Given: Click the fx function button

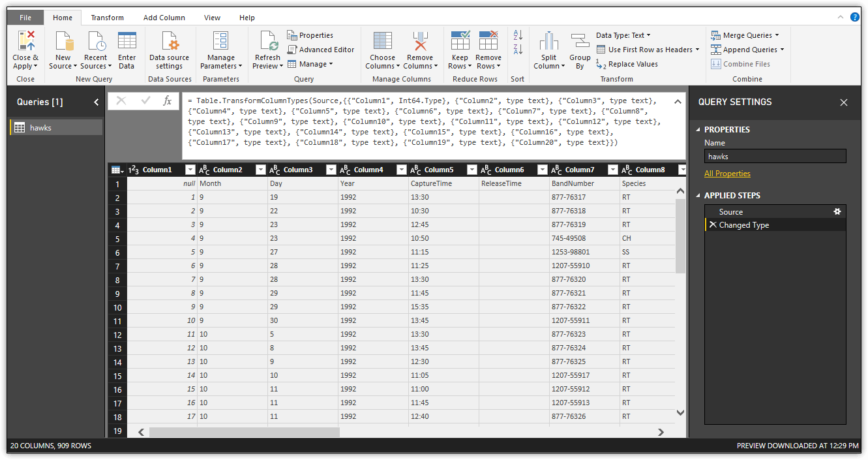Looking at the screenshot, I should click(x=168, y=100).
